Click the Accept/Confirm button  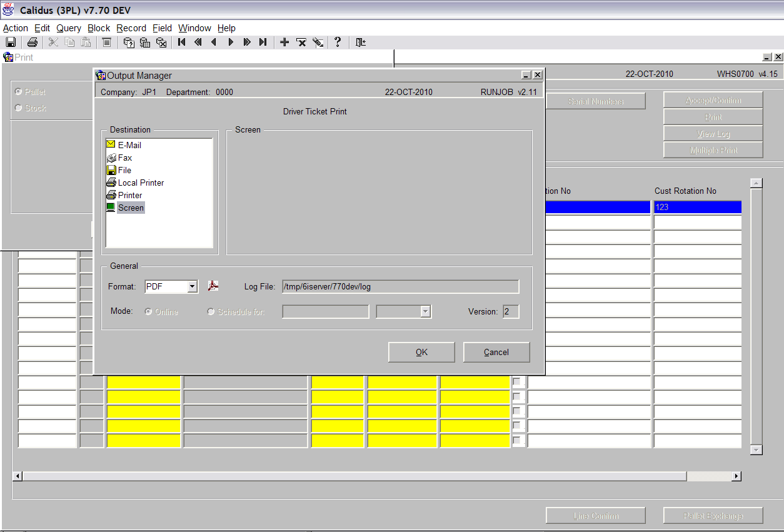click(713, 100)
